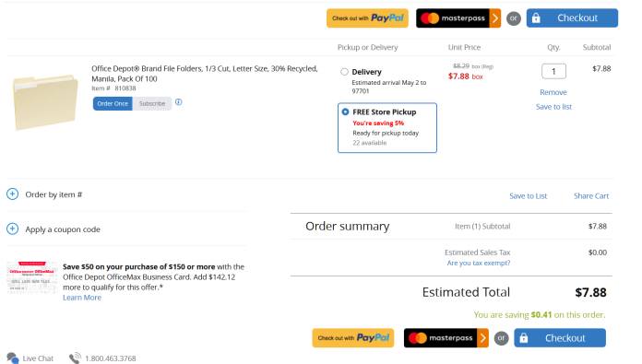Image resolution: width=642 pixels, height=364 pixels.
Task: Click the Live Chat speech bubble icon
Action: coord(13,358)
